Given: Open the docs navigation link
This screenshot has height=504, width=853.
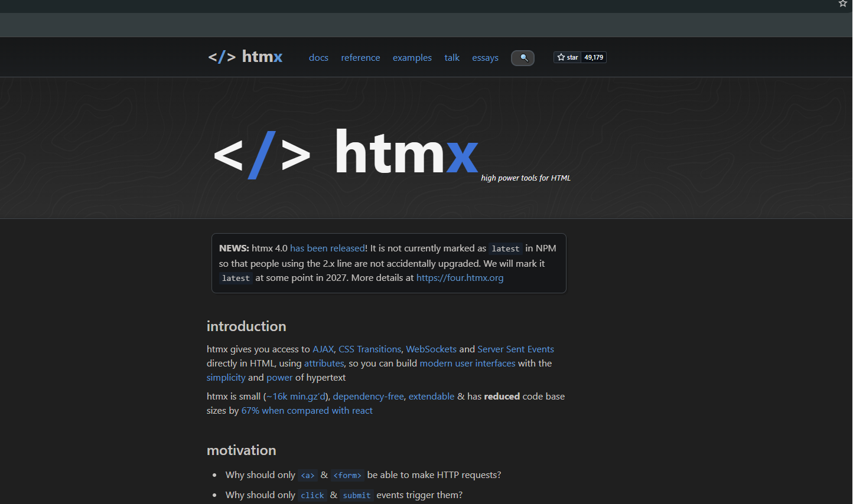Looking at the screenshot, I should pos(318,57).
